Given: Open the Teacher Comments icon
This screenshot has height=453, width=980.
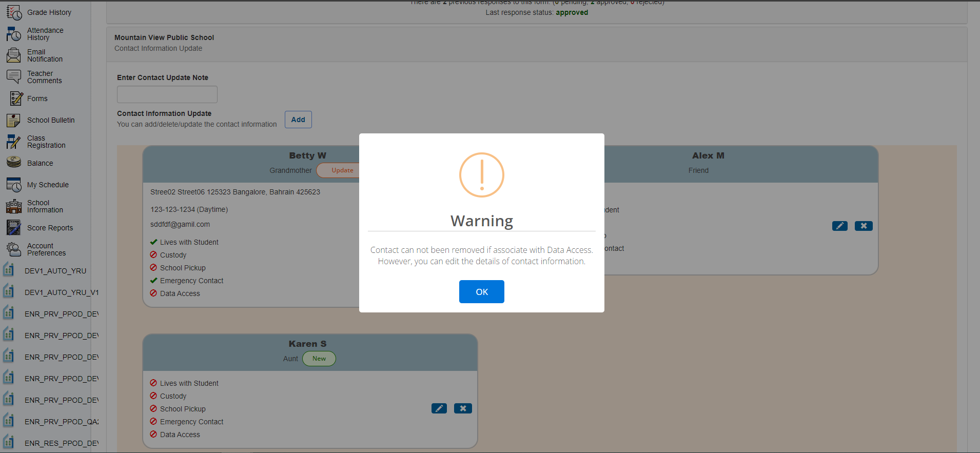Looking at the screenshot, I should pyautogui.click(x=14, y=77).
